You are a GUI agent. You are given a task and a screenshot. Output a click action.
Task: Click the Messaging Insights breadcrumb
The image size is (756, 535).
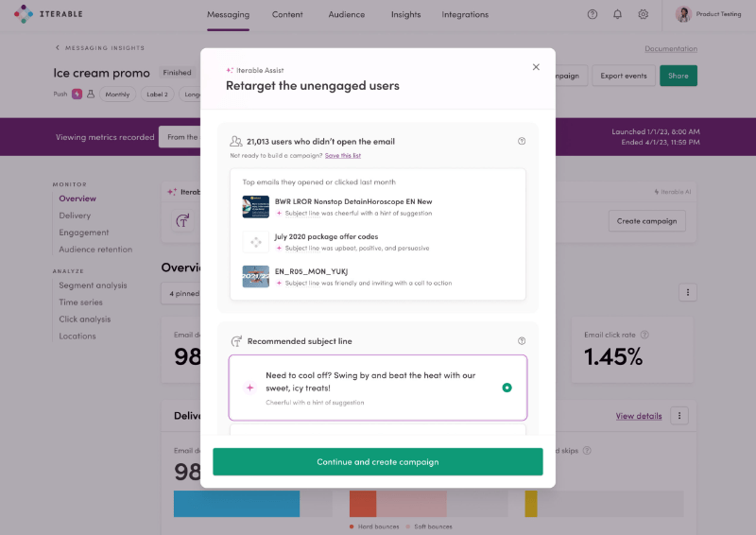click(x=105, y=48)
